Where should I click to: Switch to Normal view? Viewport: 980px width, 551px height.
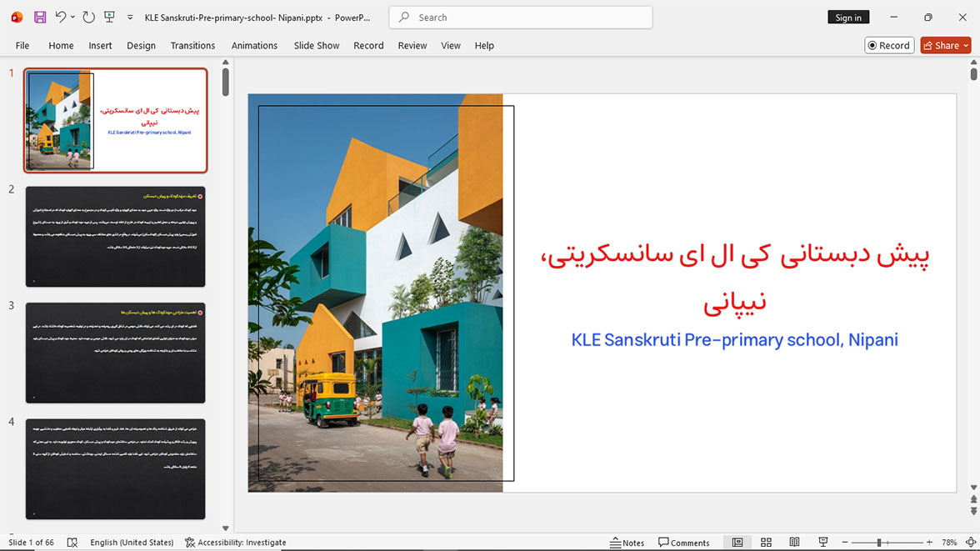(x=737, y=542)
